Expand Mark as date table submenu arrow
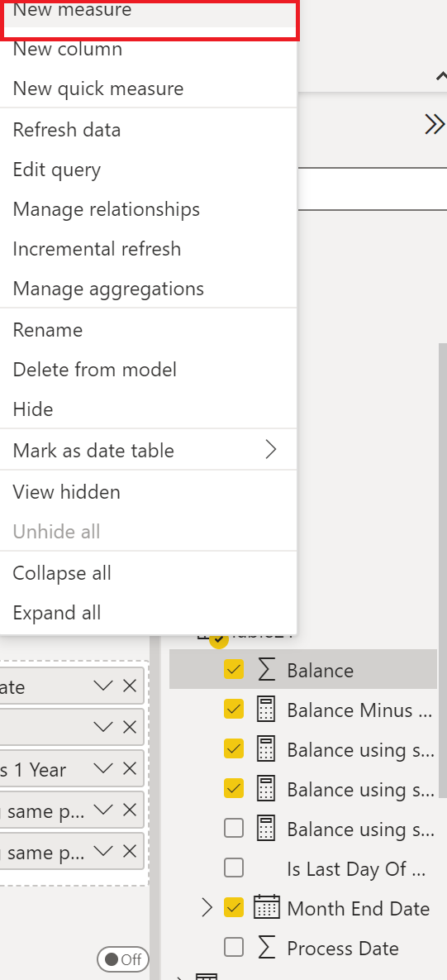Image resolution: width=447 pixels, height=980 pixels. coord(271,450)
